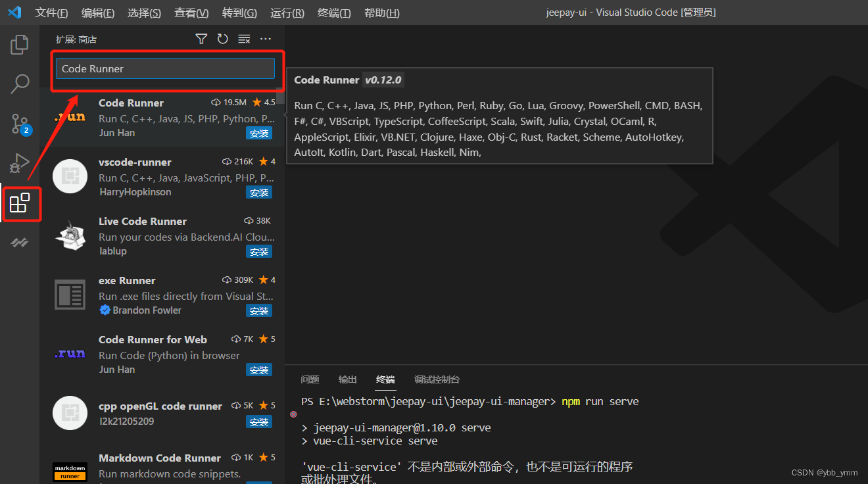Select the exe Runner extension title
Screen dimensions: 868x484
pyautogui.click(x=127, y=280)
